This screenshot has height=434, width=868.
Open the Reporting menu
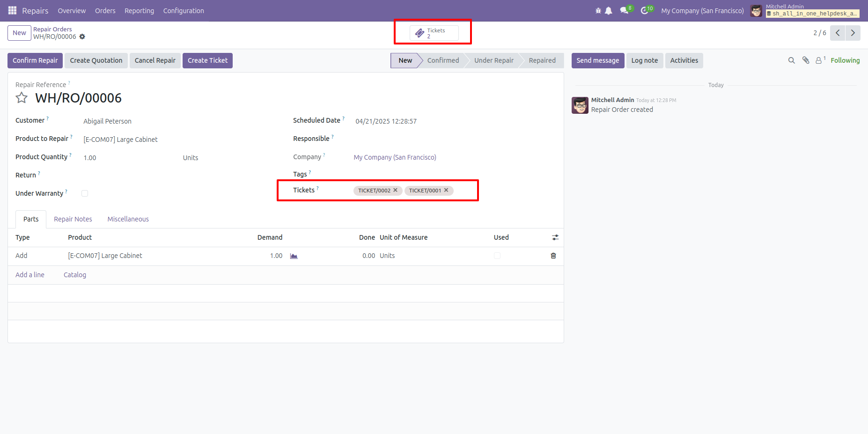tap(139, 10)
